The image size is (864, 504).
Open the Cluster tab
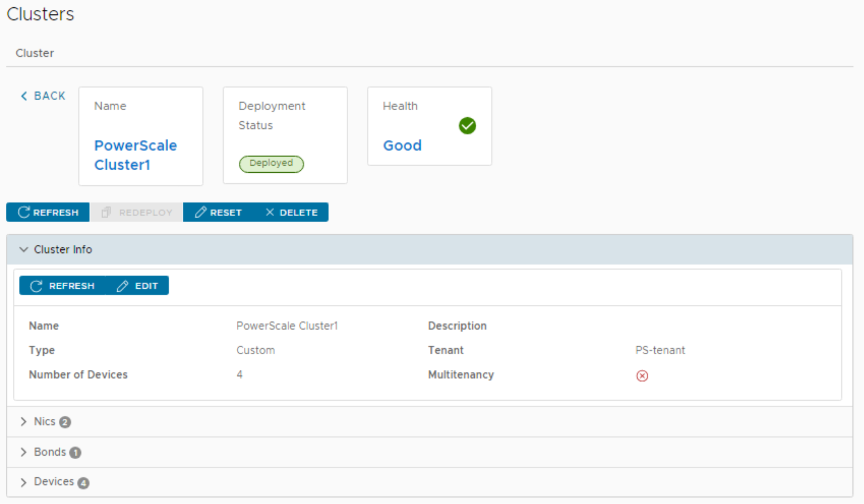(35, 53)
